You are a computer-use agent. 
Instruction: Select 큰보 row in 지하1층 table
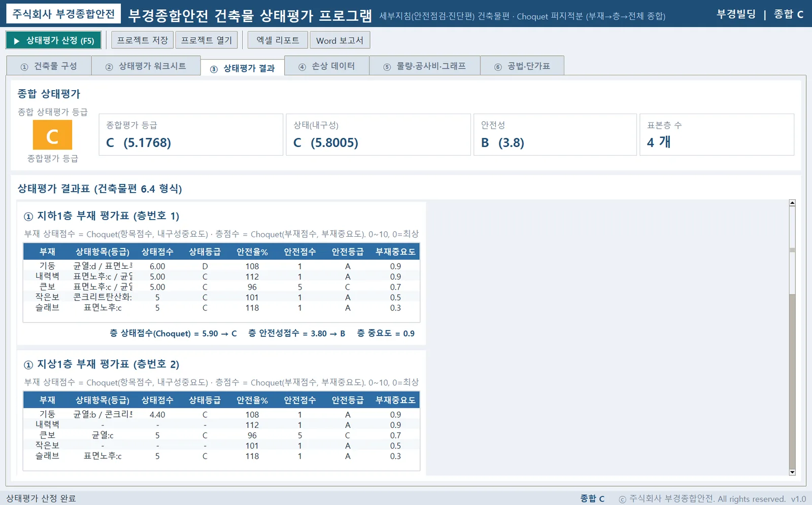point(221,287)
